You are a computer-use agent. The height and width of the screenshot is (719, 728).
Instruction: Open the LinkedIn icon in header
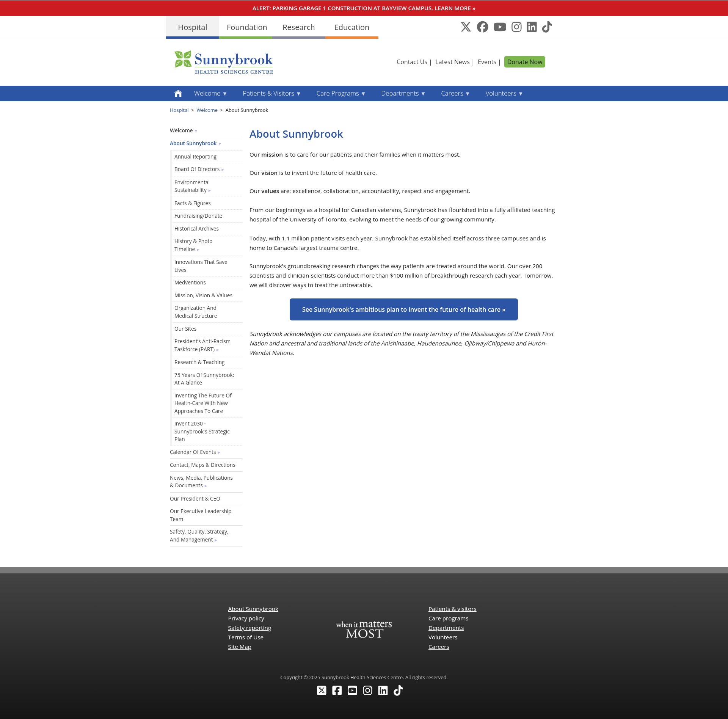click(532, 27)
